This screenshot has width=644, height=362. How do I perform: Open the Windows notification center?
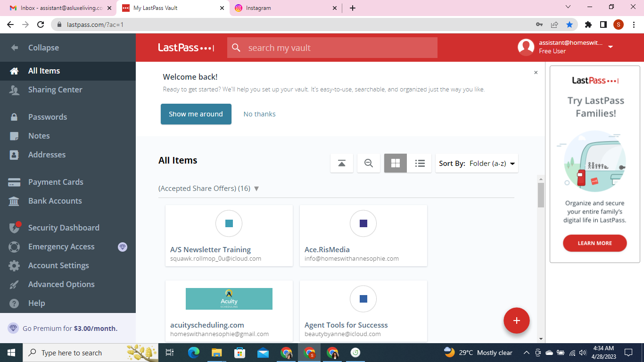[x=628, y=353]
